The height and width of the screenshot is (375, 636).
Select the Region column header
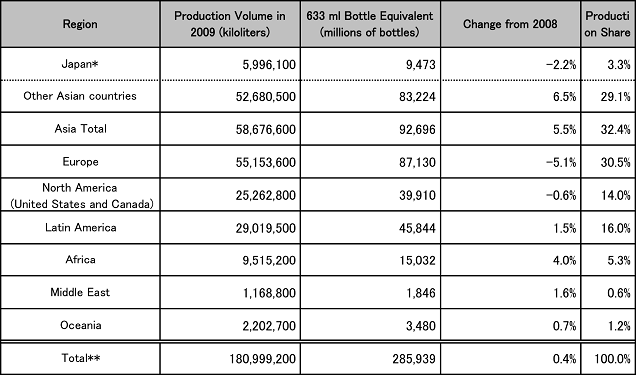[x=80, y=24]
